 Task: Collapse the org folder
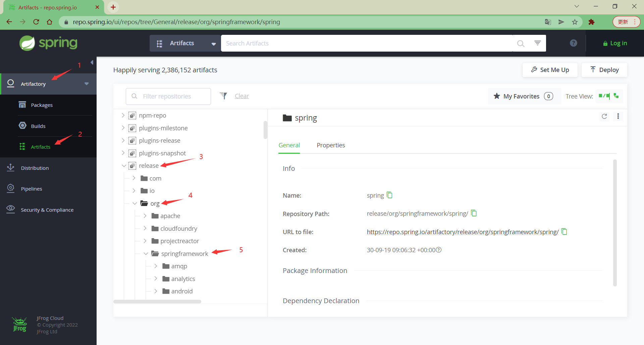(x=135, y=203)
